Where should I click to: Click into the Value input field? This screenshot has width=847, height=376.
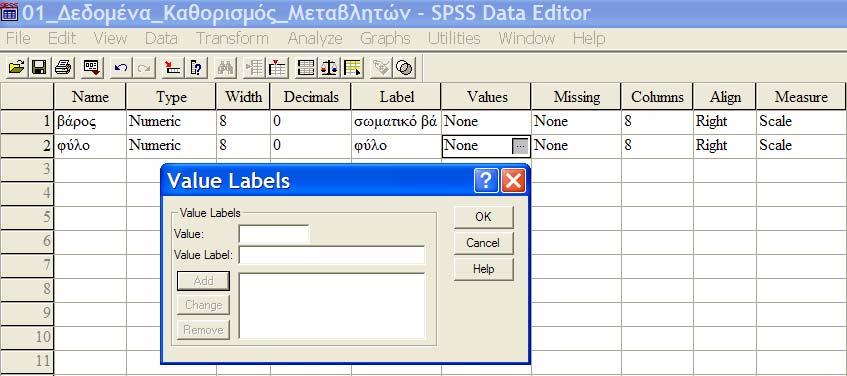click(x=274, y=234)
